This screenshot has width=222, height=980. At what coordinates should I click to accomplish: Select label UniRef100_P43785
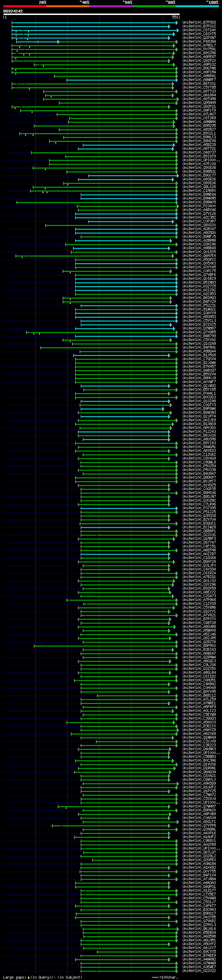pyautogui.click(x=199, y=917)
